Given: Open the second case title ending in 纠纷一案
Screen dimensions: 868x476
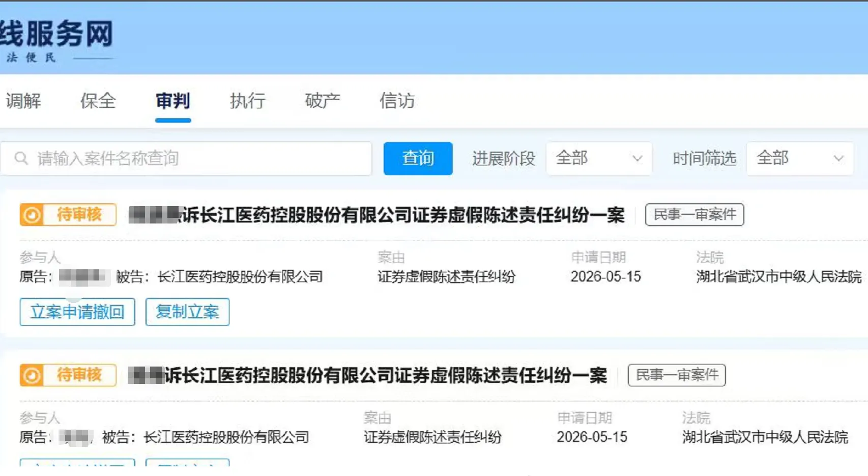Looking at the screenshot, I should click(367, 375).
